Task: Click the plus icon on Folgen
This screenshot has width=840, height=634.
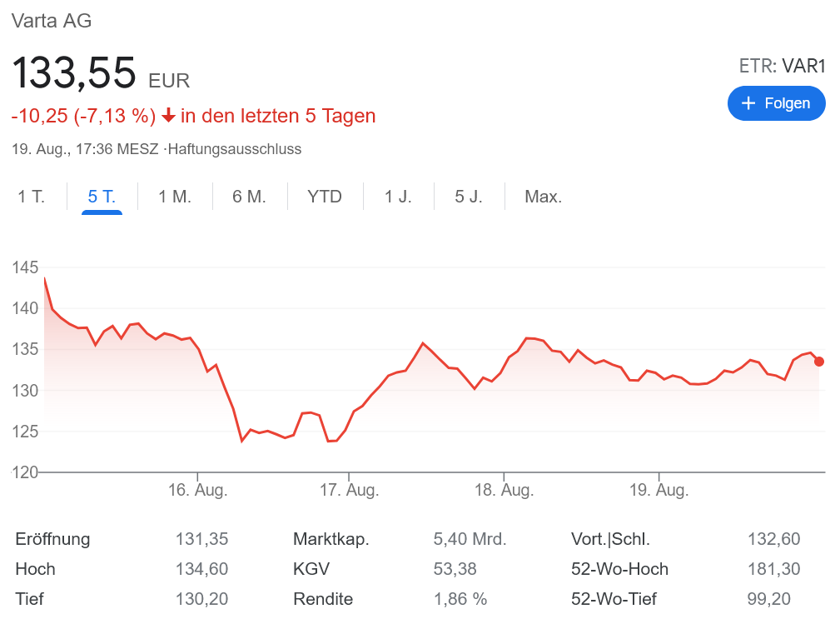Action: [x=748, y=103]
